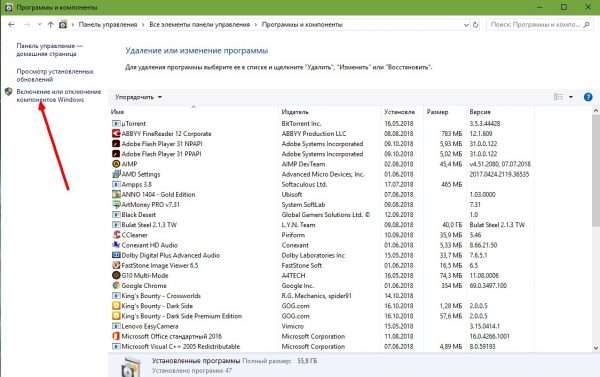Viewport: 600px width, 377px height.
Task: Click Microsoft Office стандартный 2016 icon
Action: point(116,336)
